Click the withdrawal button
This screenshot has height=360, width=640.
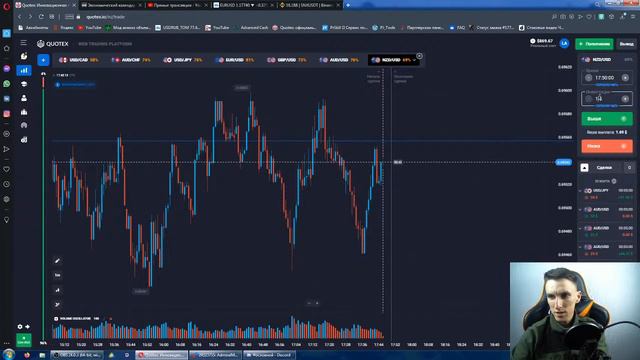[626, 44]
